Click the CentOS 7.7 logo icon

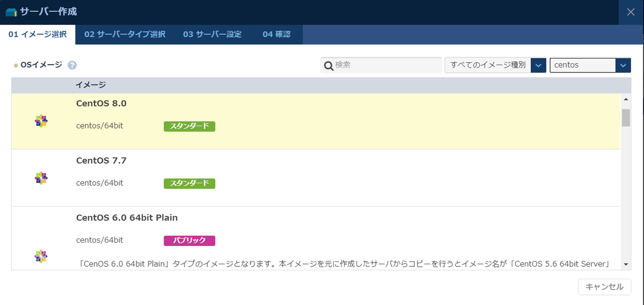[x=41, y=178]
